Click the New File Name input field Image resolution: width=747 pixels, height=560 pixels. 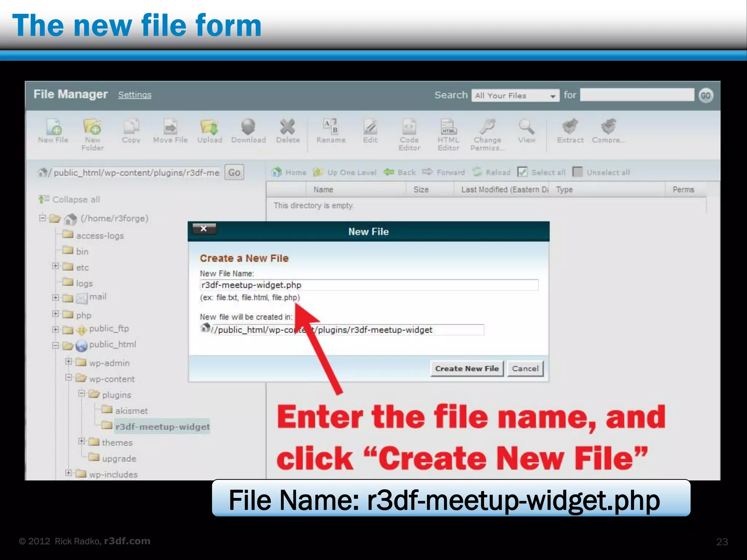[369, 285]
